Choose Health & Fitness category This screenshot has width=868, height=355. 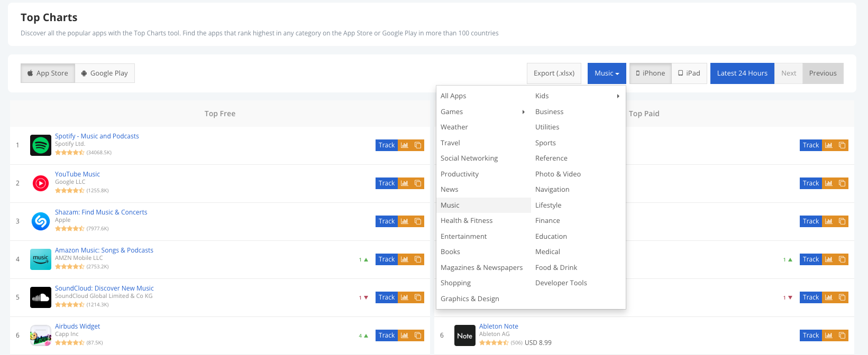tap(483, 220)
